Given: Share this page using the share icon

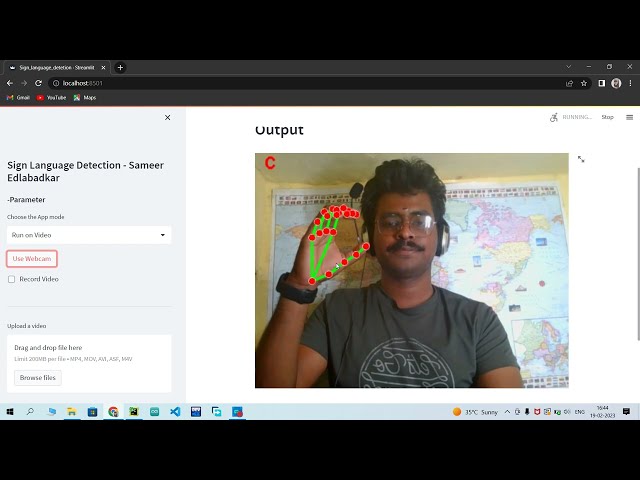Looking at the screenshot, I should pos(569,83).
